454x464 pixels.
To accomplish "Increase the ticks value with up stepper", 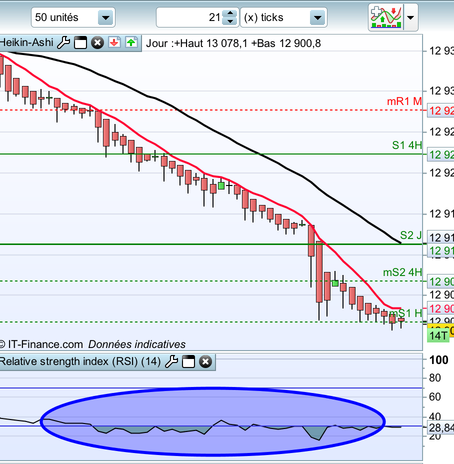I will [230, 13].
